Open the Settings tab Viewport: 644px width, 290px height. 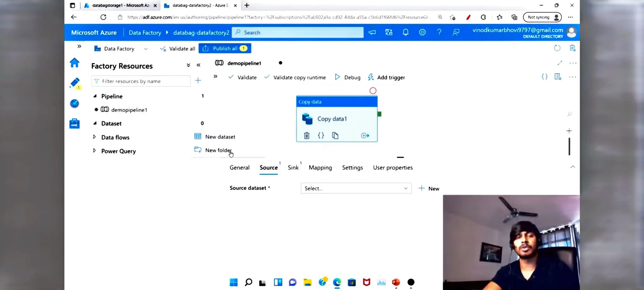(353, 168)
